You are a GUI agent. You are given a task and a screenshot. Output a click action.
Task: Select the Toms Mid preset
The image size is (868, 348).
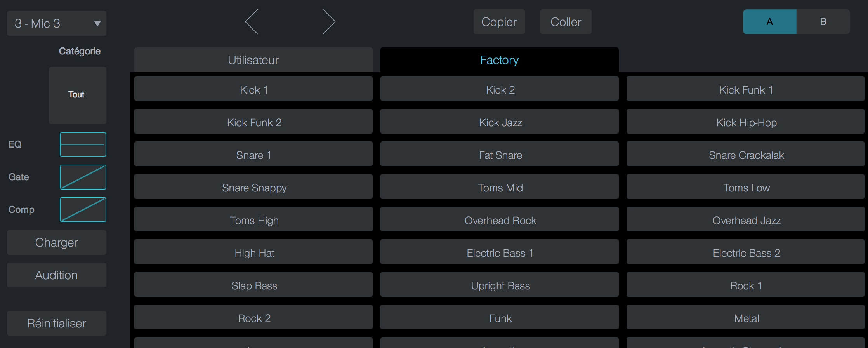pos(500,186)
